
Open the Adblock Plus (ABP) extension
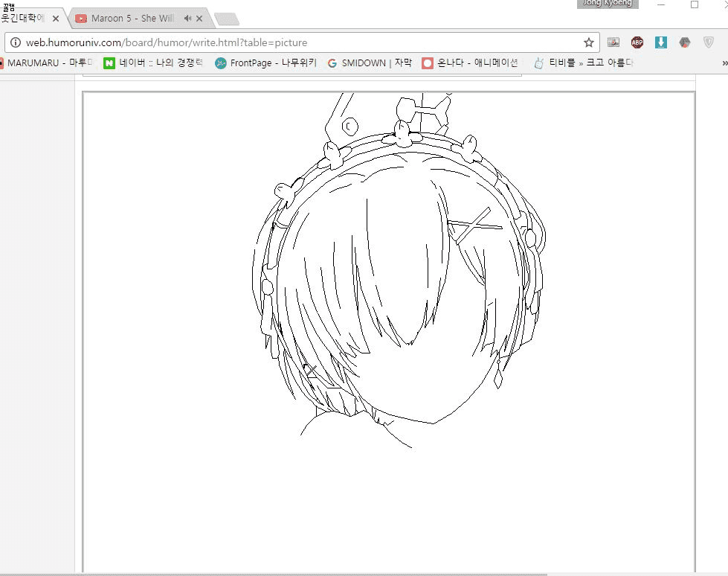(x=637, y=42)
